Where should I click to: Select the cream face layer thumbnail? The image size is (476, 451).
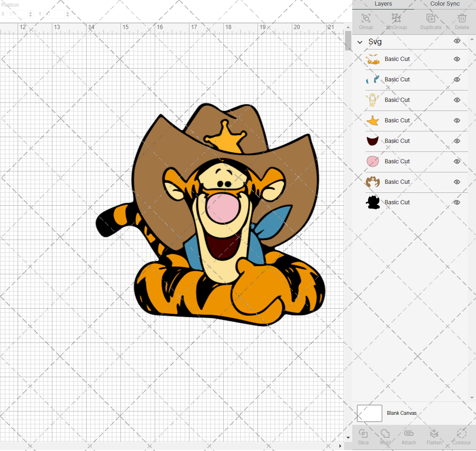click(373, 100)
